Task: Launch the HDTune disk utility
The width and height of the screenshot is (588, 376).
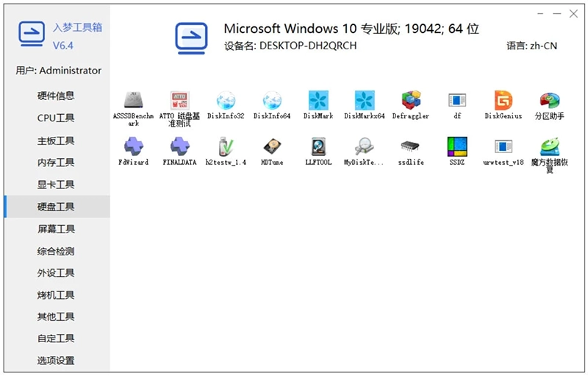Action: tap(272, 147)
